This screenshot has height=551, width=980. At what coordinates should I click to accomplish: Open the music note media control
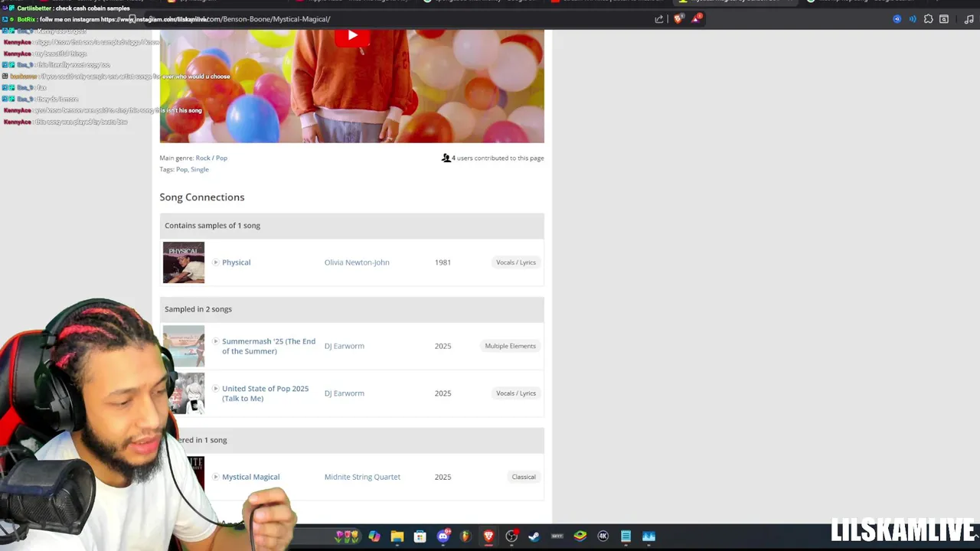pos(969,19)
